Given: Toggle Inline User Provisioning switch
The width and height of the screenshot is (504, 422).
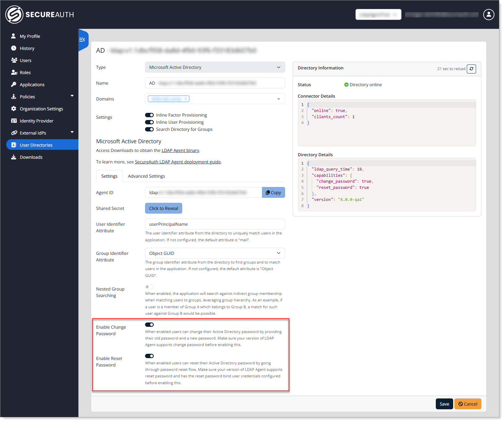Looking at the screenshot, I should [x=149, y=122].
